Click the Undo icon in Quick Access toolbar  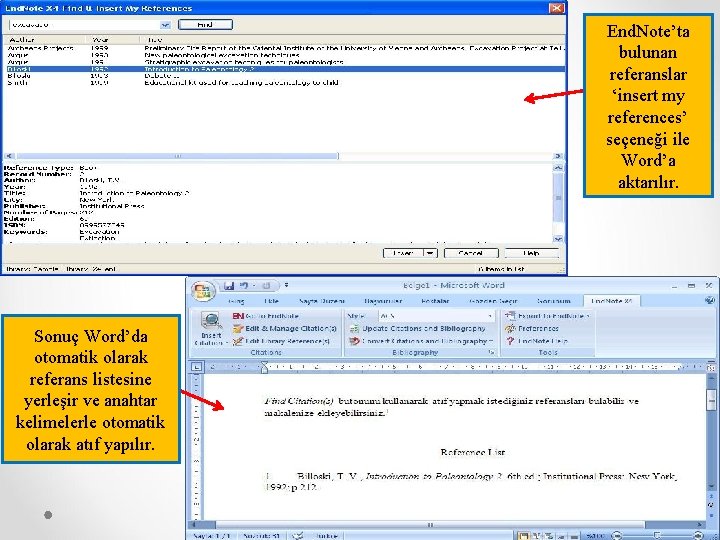[x=244, y=286]
